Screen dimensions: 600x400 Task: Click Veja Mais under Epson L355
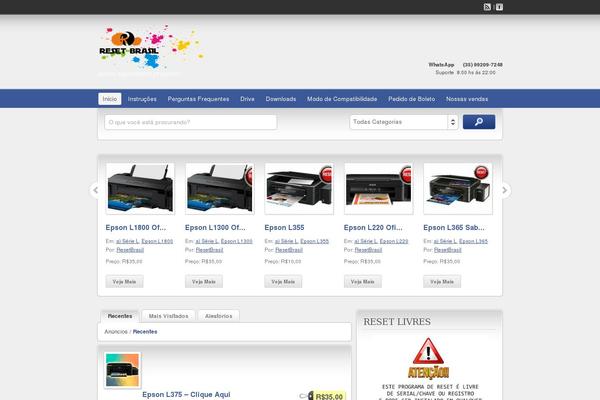tap(283, 281)
